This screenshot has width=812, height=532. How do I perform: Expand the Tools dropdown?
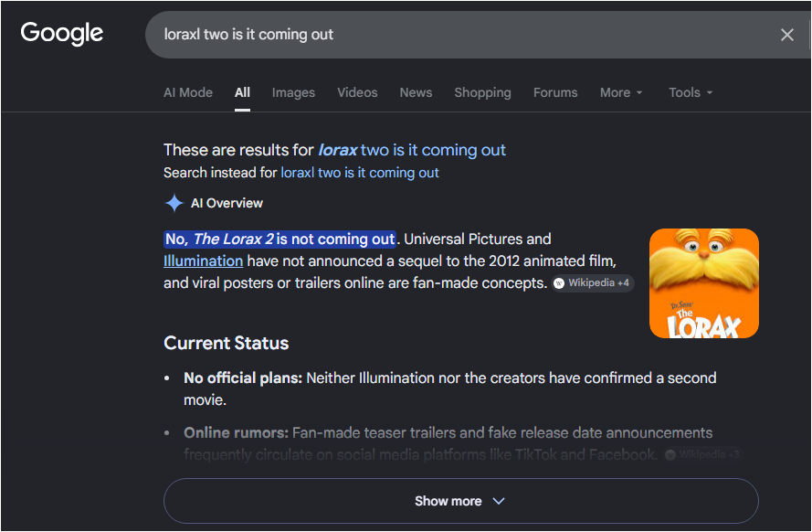click(691, 92)
